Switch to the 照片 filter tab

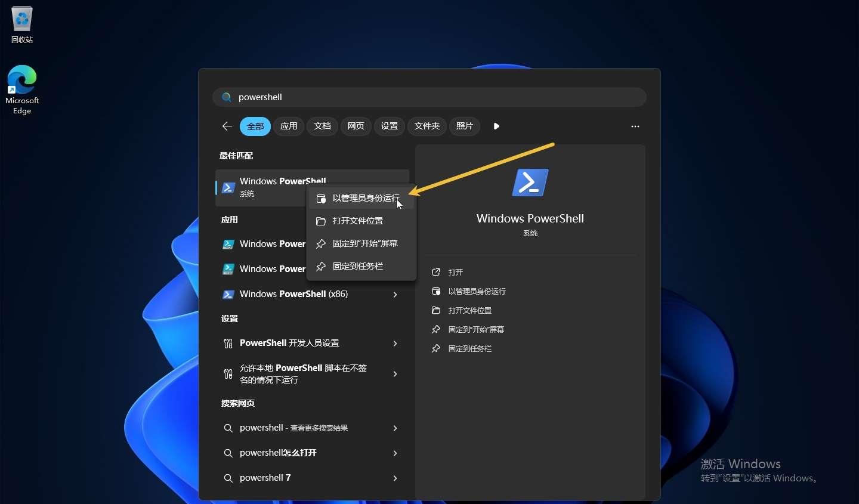tap(464, 126)
